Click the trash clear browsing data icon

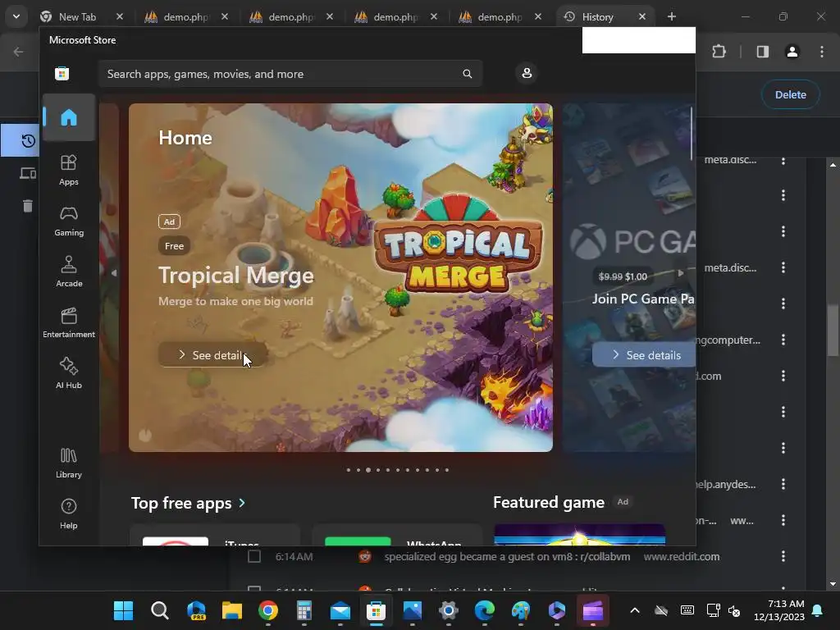[x=28, y=206]
